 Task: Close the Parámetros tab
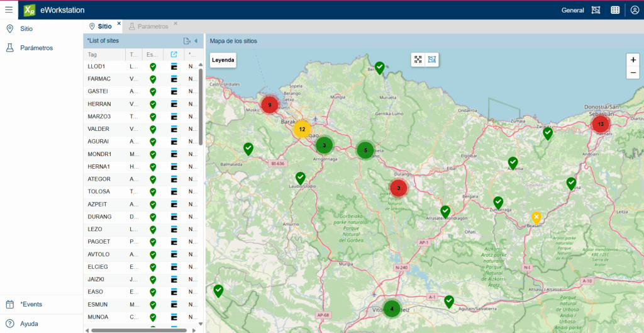point(175,23)
